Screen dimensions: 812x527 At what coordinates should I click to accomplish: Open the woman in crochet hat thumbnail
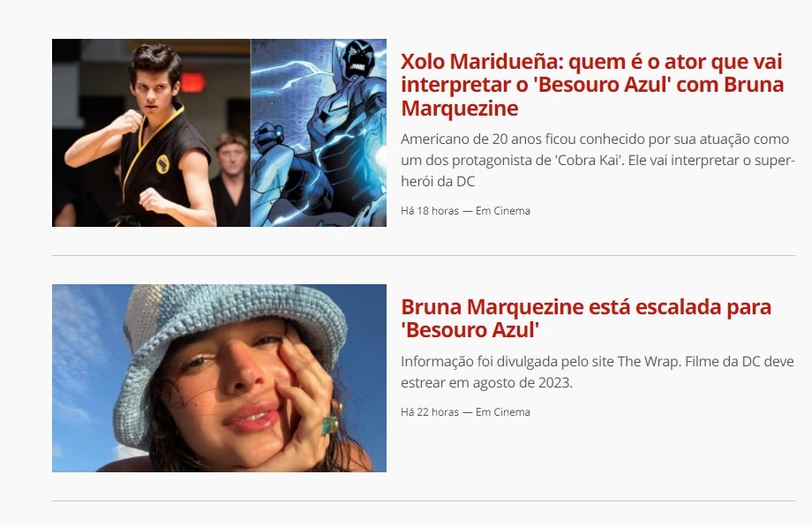tap(219, 378)
